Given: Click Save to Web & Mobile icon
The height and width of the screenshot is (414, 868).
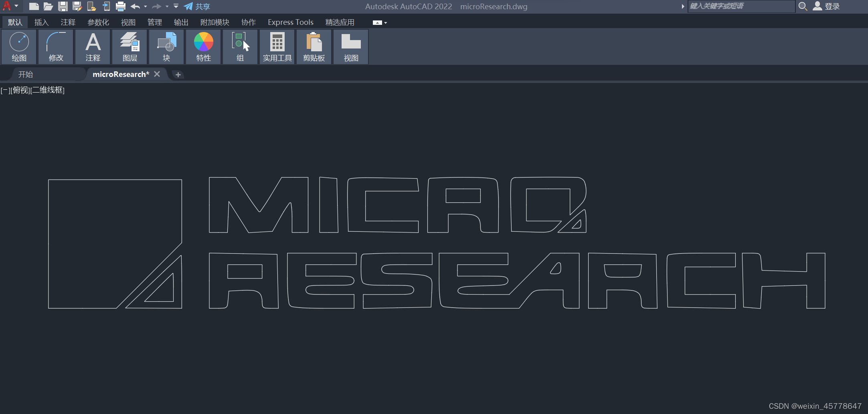Looking at the screenshot, I should (x=106, y=6).
